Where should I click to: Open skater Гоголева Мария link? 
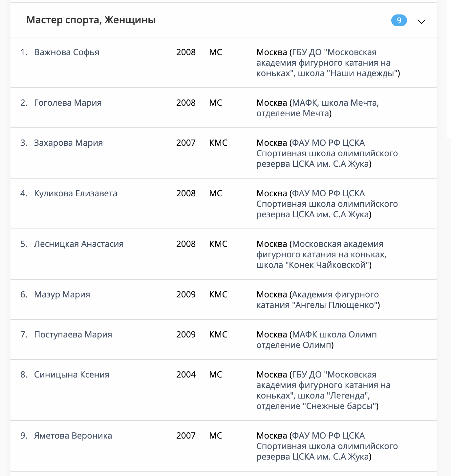point(68,103)
